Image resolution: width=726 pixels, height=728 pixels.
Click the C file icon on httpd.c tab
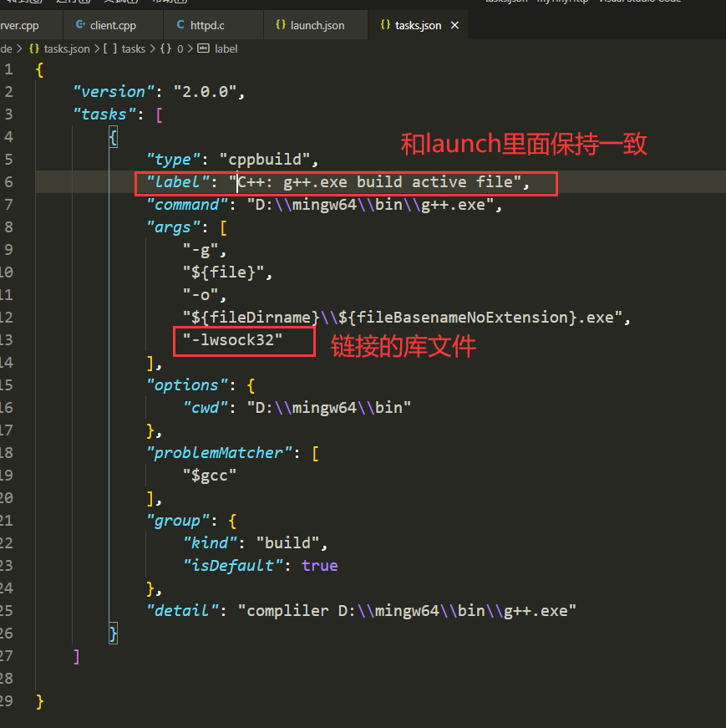(x=180, y=24)
